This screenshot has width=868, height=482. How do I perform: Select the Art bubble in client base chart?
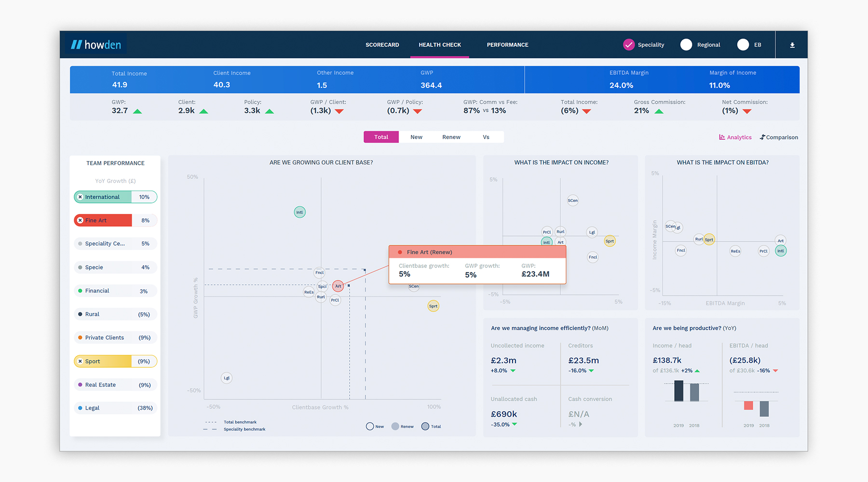pos(338,286)
